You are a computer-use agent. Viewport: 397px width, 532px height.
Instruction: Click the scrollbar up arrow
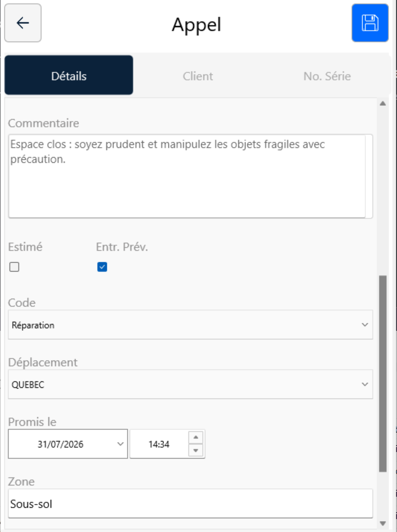coord(383,103)
